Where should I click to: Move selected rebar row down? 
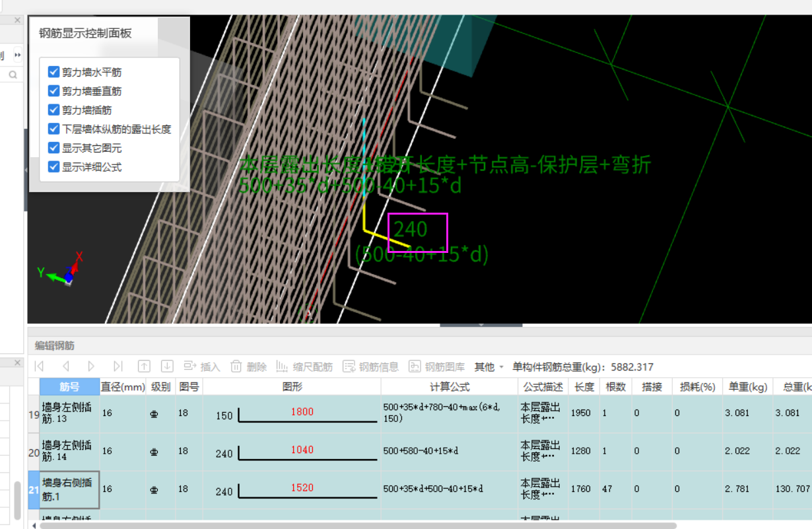coord(168,367)
